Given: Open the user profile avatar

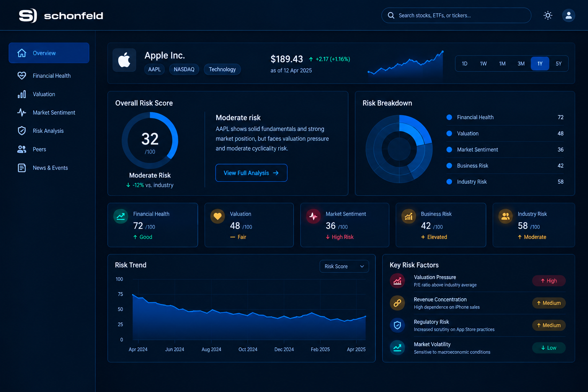Looking at the screenshot, I should (x=568, y=15).
